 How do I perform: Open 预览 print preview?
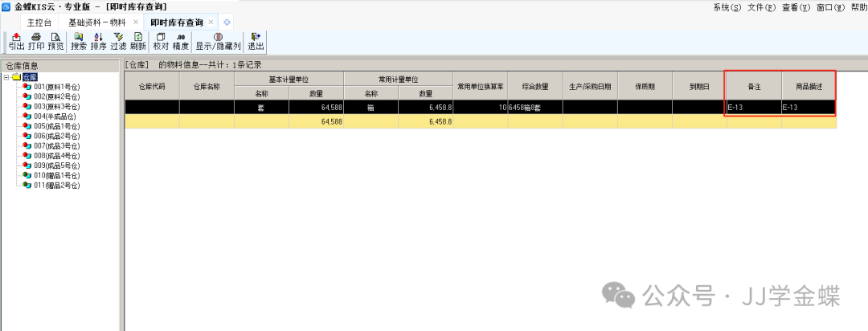(55, 42)
